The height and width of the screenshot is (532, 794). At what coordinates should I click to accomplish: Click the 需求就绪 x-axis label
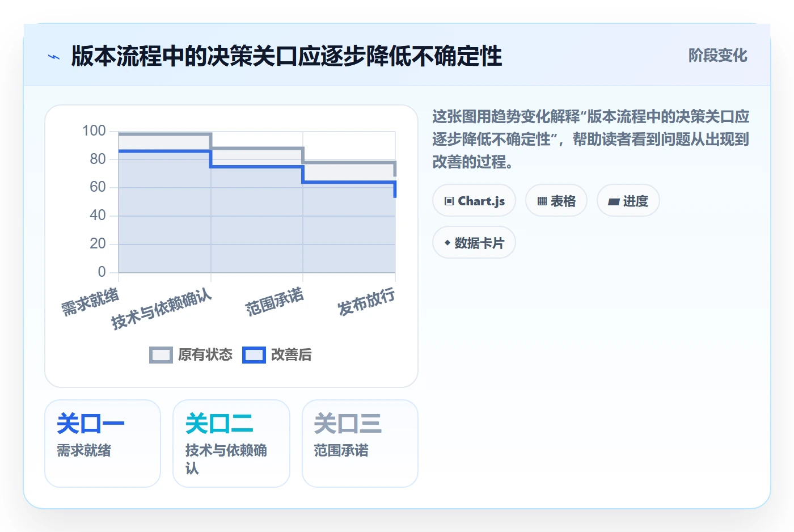coord(90,301)
